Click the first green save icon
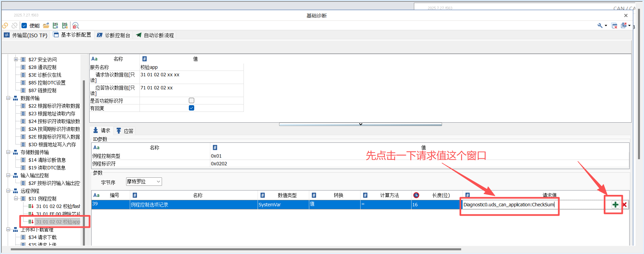Screen dimensions: 644x254 [x=55, y=26]
